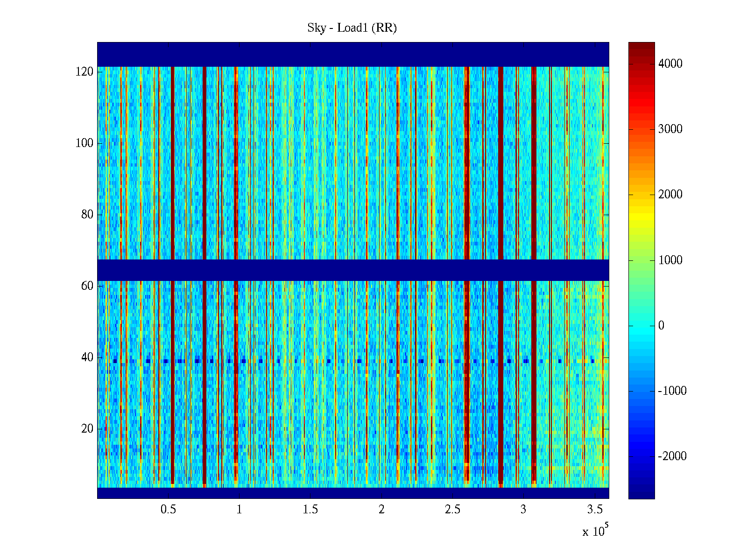The height and width of the screenshot is (560, 747).
Task: Click the y-axis tick label '120'
Action: pyautogui.click(x=85, y=72)
